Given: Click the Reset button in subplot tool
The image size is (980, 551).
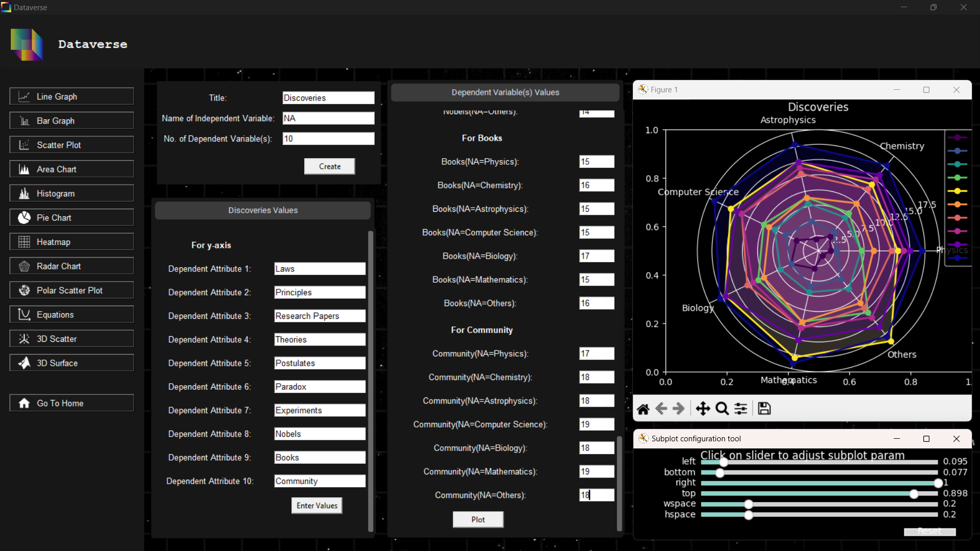Looking at the screenshot, I should [929, 532].
